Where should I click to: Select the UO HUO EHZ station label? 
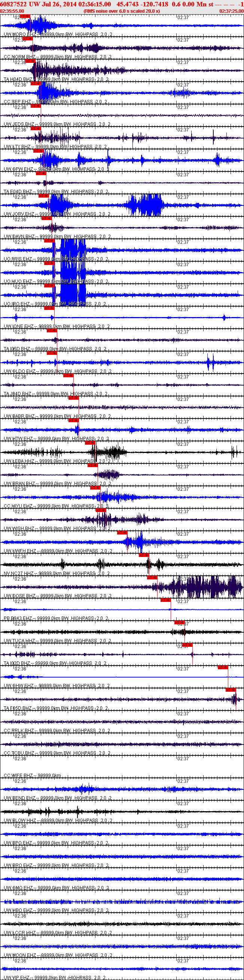(x=56, y=281)
